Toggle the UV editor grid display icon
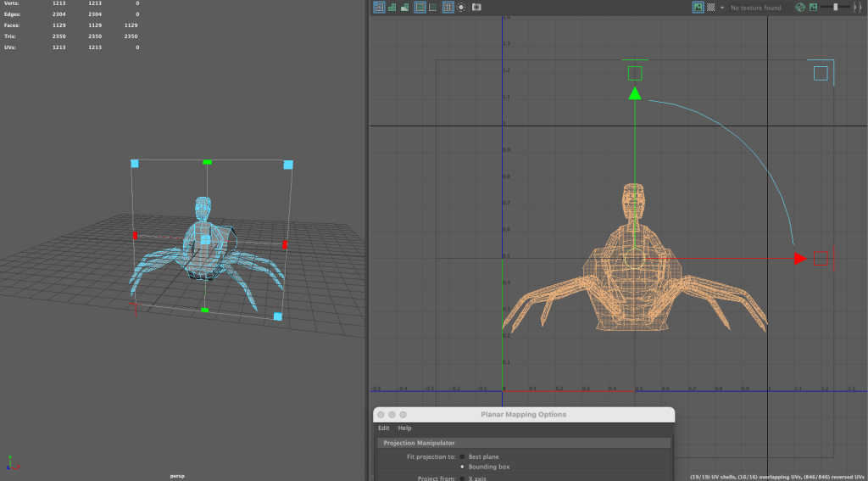The width and height of the screenshot is (868, 481). point(420,7)
